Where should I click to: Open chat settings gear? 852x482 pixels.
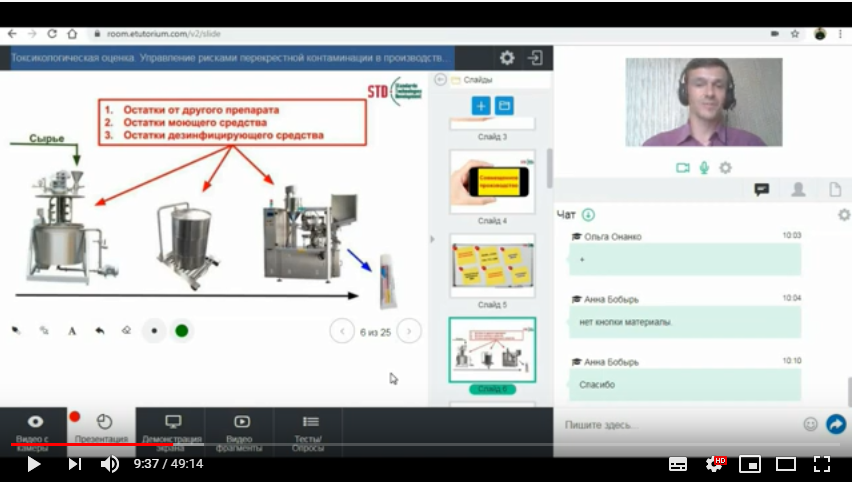point(844,215)
